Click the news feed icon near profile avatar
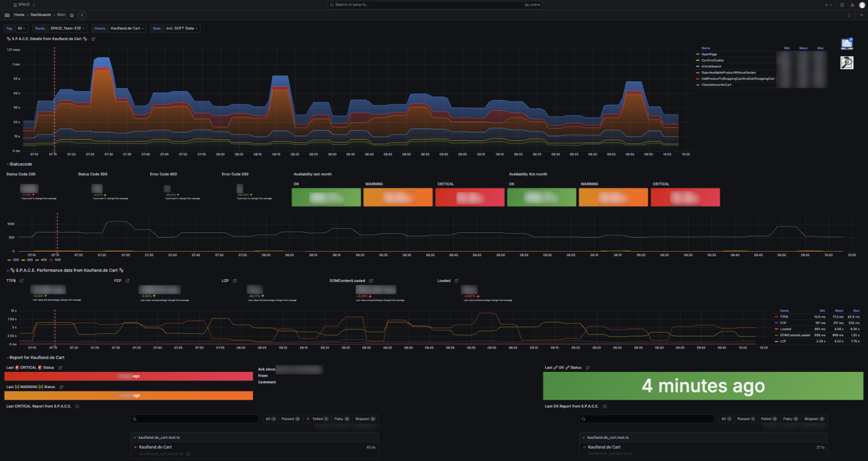Viewport: 868px width, 461px height. pyautogui.click(x=852, y=5)
